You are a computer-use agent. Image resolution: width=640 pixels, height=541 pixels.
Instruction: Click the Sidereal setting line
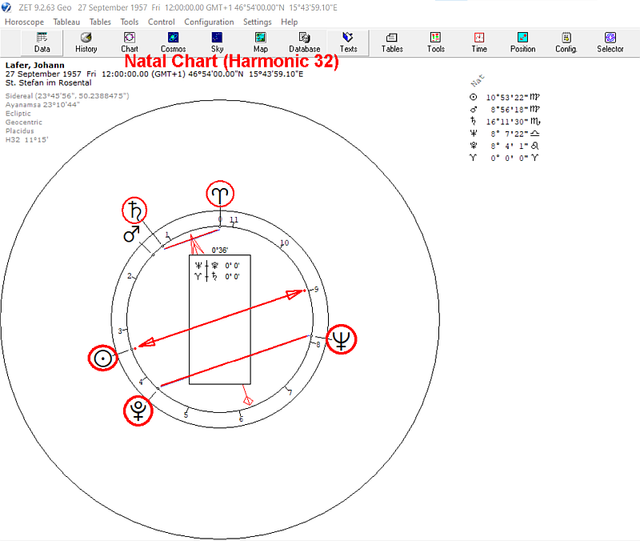pyautogui.click(x=67, y=96)
